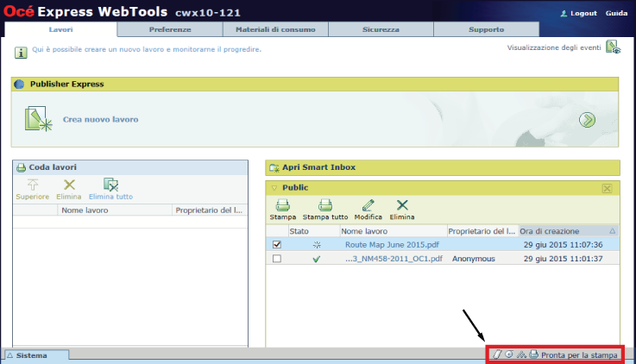Viewport: 636px width, 364px height.
Task: Sort by Ora di creazione column
Action: click(569, 231)
